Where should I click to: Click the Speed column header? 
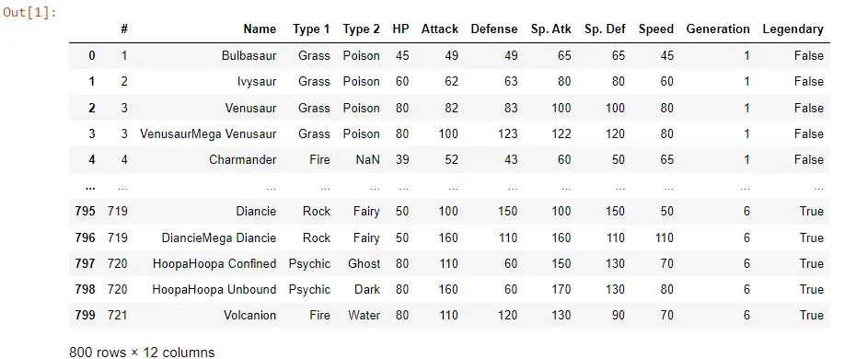[656, 29]
